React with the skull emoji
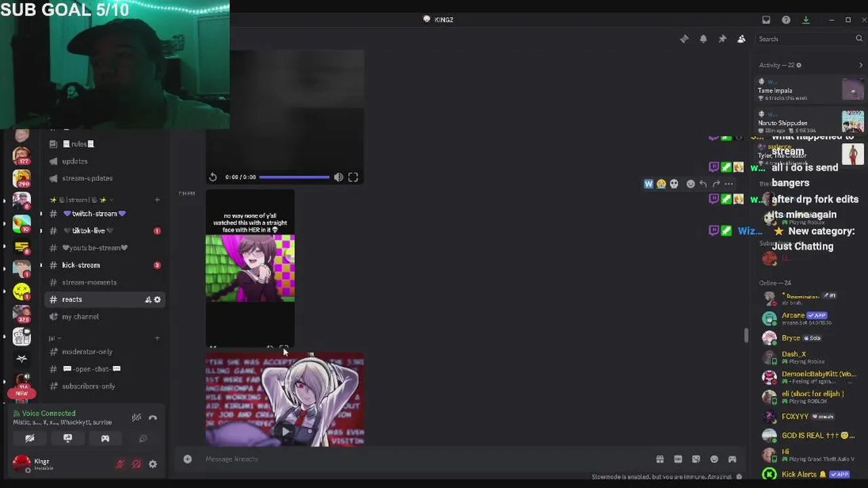868x488 pixels. [674, 184]
